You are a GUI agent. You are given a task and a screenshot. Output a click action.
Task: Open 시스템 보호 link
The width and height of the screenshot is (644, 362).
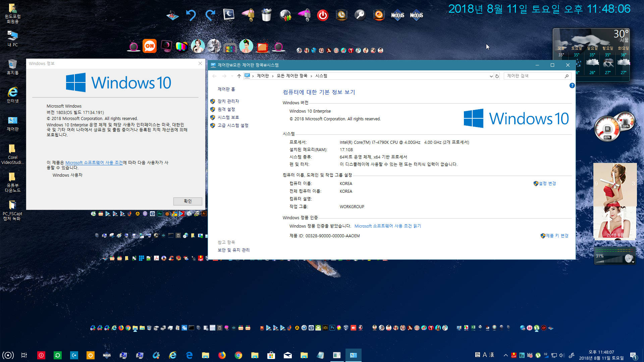[x=228, y=117]
